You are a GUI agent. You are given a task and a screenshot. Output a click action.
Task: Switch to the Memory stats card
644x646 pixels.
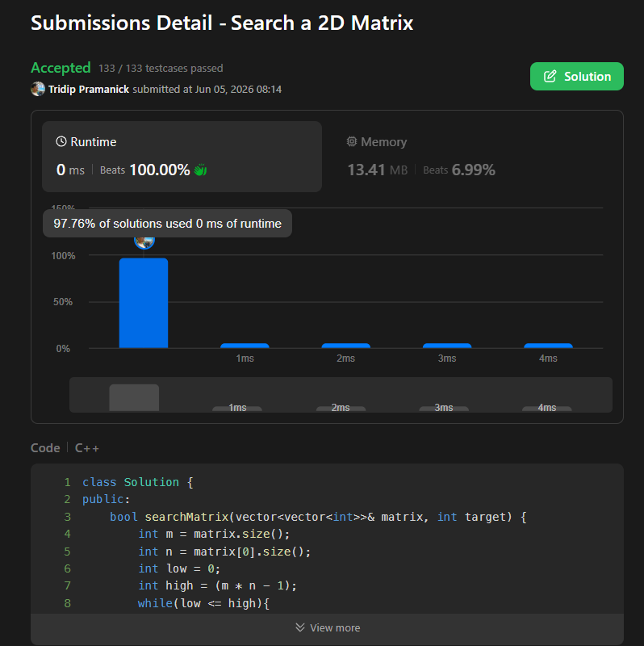click(474, 157)
